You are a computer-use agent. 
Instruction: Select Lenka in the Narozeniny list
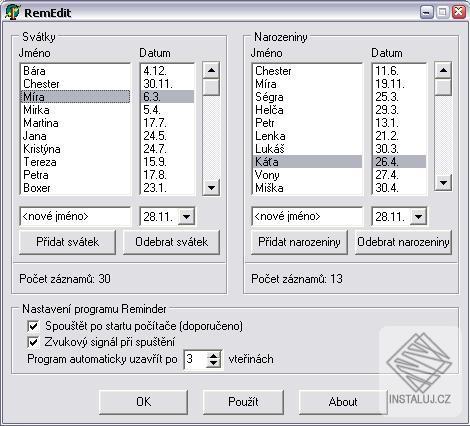coord(307,136)
